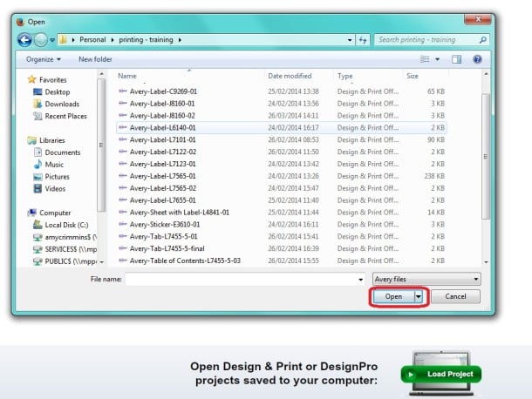Open the File name dropdown arrow
Viewport: 532px width, 399px height.
pyautogui.click(x=361, y=280)
